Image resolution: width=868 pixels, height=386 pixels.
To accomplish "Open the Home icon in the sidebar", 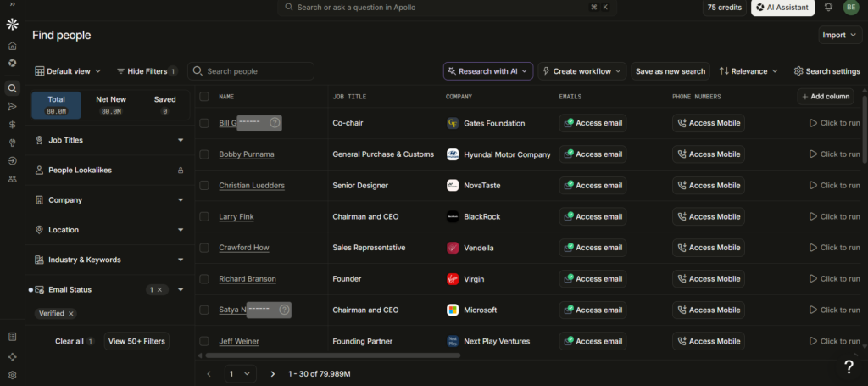I will coord(12,46).
